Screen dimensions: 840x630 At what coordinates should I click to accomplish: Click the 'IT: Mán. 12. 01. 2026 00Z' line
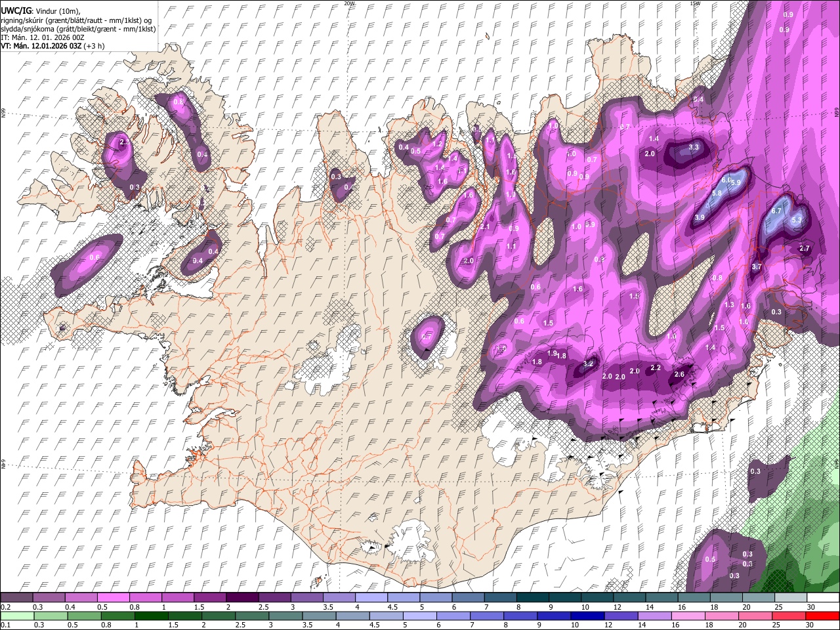pos(43,38)
